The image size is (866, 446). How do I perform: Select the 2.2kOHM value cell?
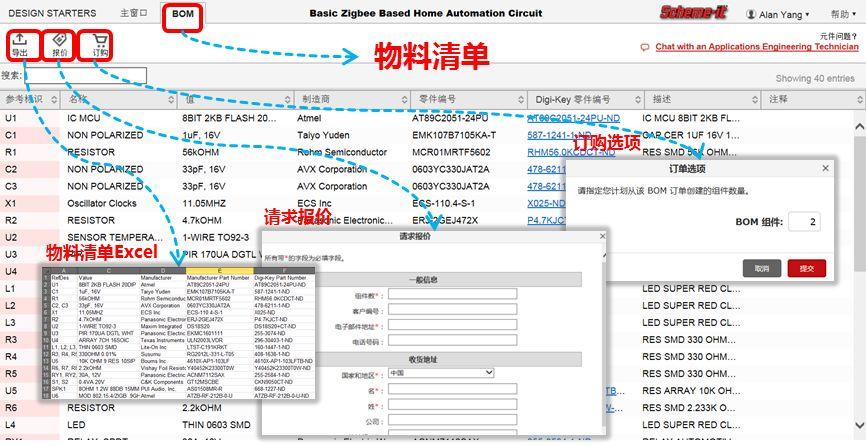[202, 408]
